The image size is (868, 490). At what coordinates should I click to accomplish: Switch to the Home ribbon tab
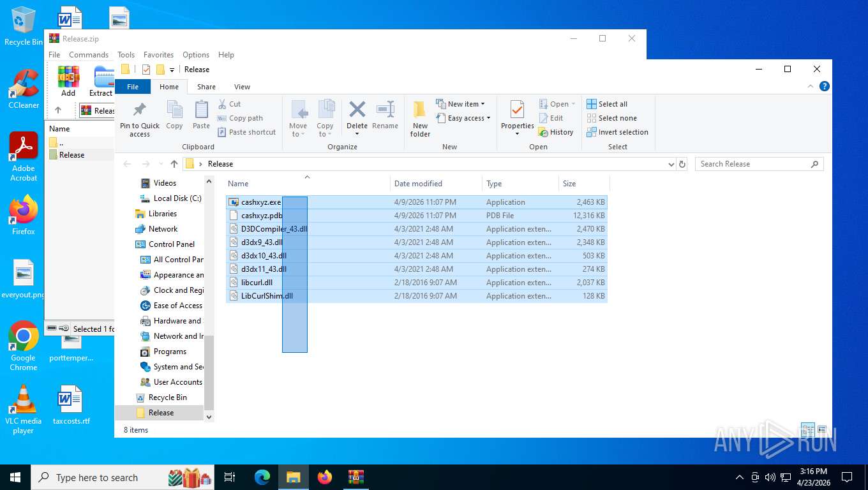169,87
